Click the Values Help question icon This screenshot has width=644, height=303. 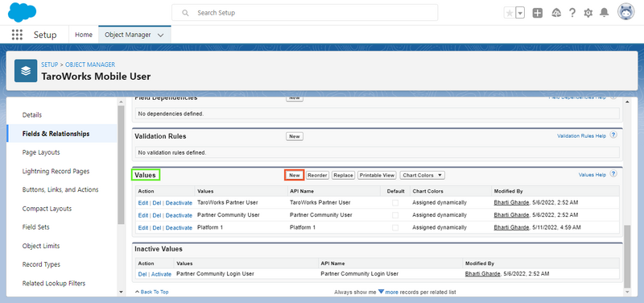613,174
